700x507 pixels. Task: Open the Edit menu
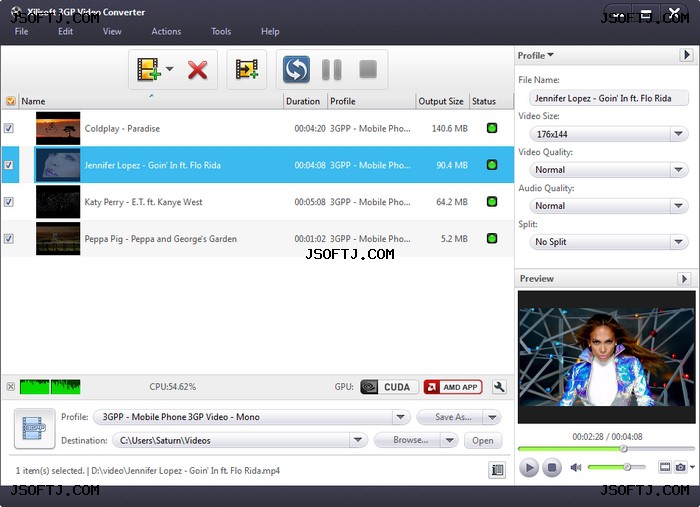pyautogui.click(x=65, y=31)
